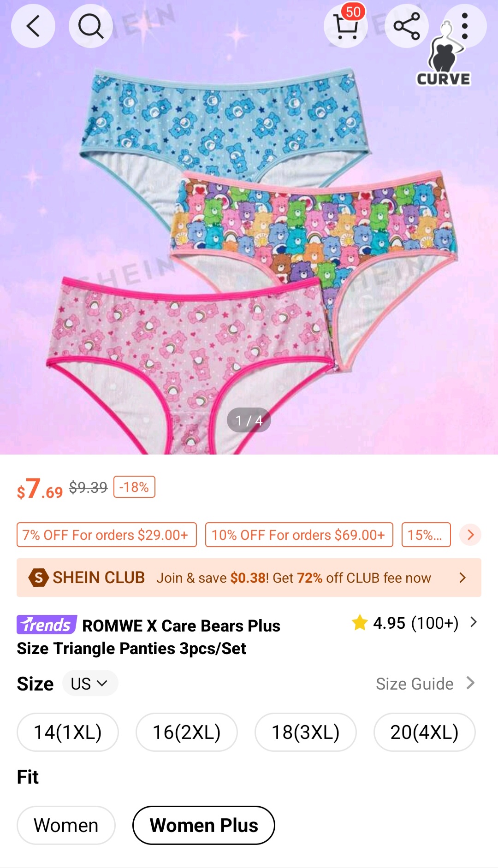The width and height of the screenshot is (498, 868).
Task: Tap the Trends badge icon
Action: (47, 625)
